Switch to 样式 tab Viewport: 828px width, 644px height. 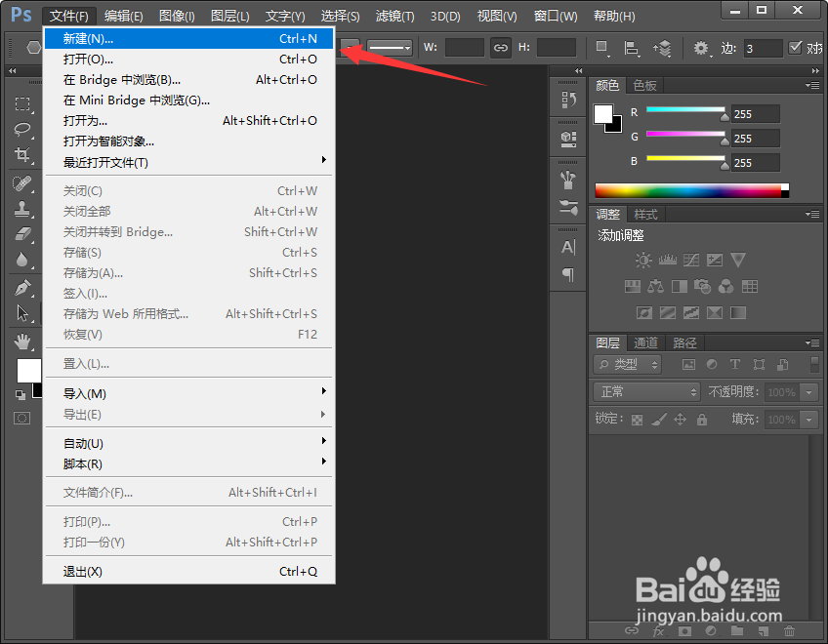click(645, 215)
